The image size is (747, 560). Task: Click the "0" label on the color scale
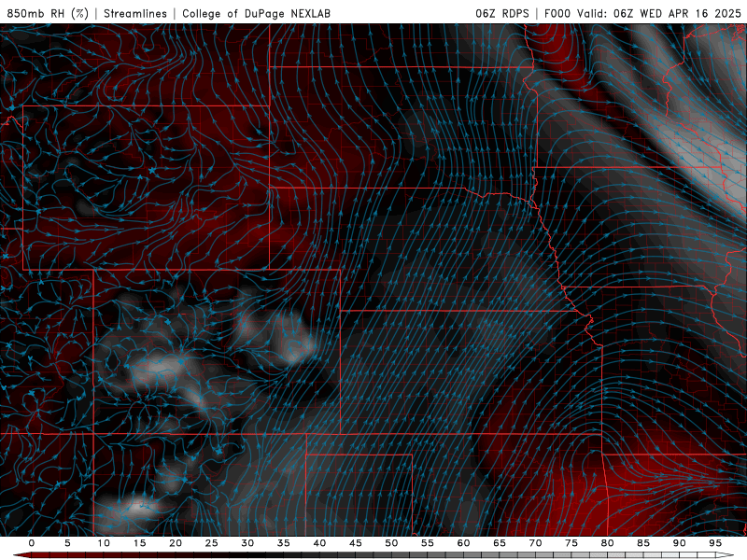click(32, 543)
